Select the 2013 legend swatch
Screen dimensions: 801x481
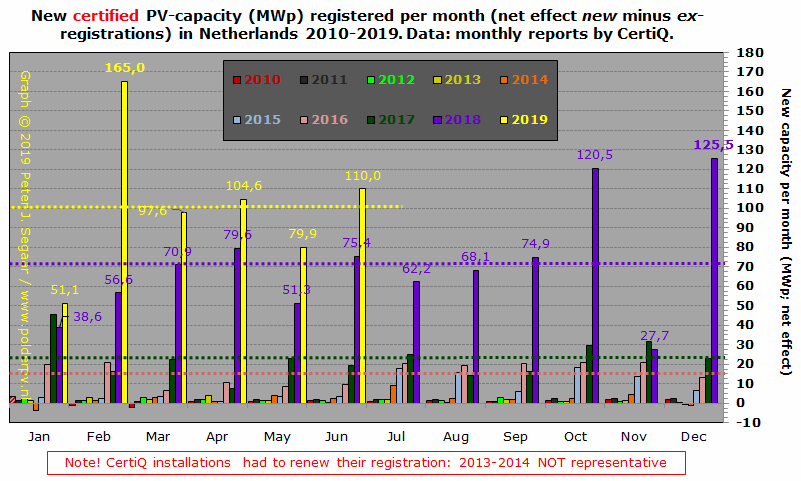[x=438, y=80]
